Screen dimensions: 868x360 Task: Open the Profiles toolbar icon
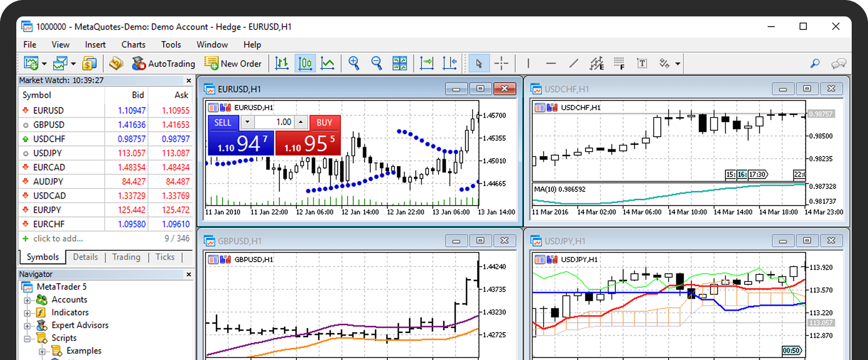[x=60, y=63]
